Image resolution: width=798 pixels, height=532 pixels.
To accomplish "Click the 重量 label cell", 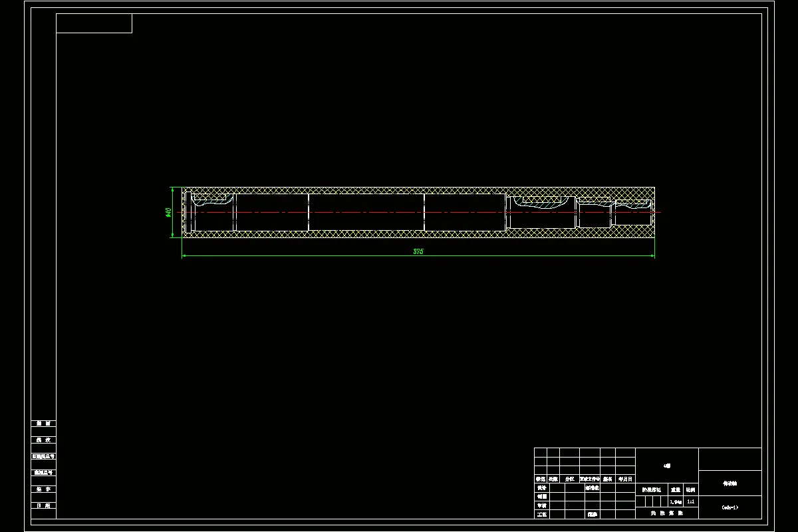I will click(676, 489).
